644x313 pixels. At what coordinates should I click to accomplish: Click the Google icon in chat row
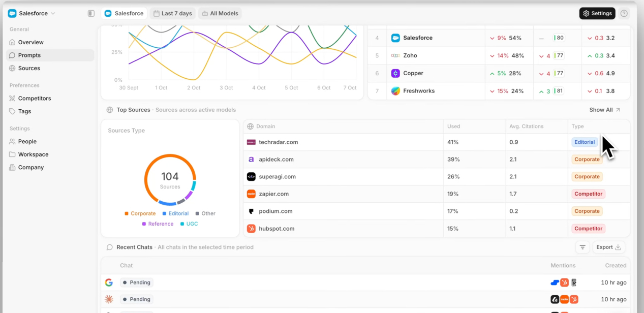109,283
